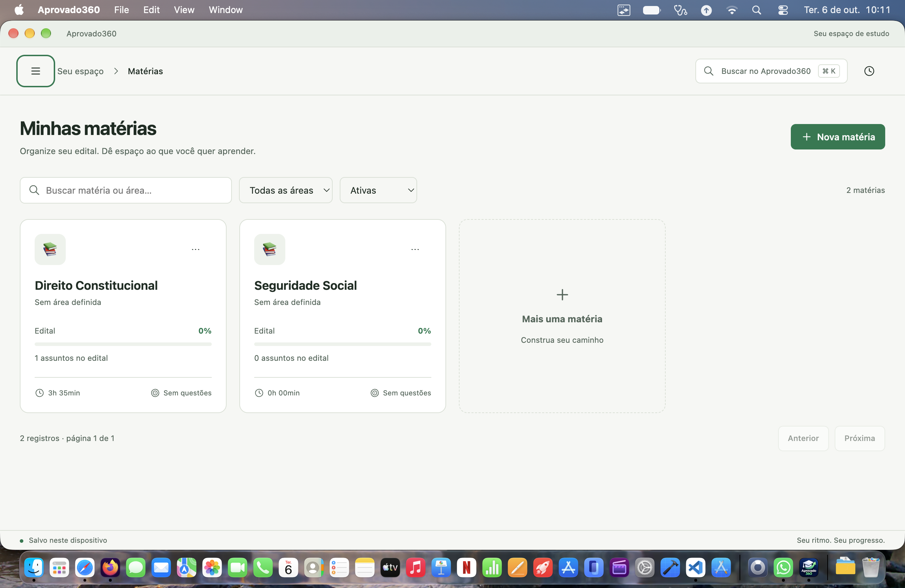The image size is (905, 588).
Task: Click the 2 registros página 1 de 1 text
Action: [67, 438]
